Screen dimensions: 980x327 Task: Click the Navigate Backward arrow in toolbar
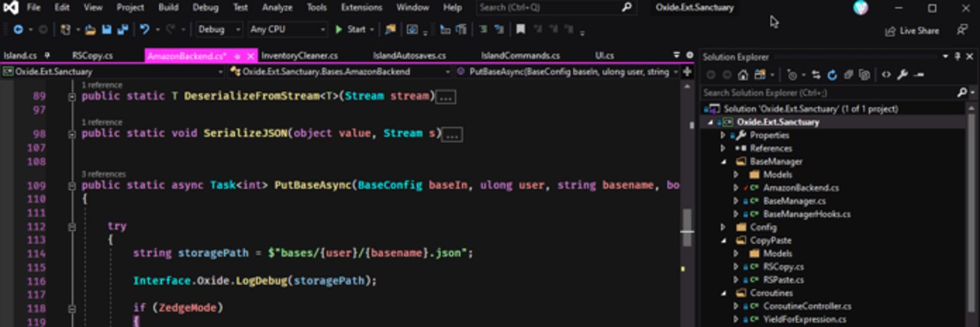pos(18,30)
